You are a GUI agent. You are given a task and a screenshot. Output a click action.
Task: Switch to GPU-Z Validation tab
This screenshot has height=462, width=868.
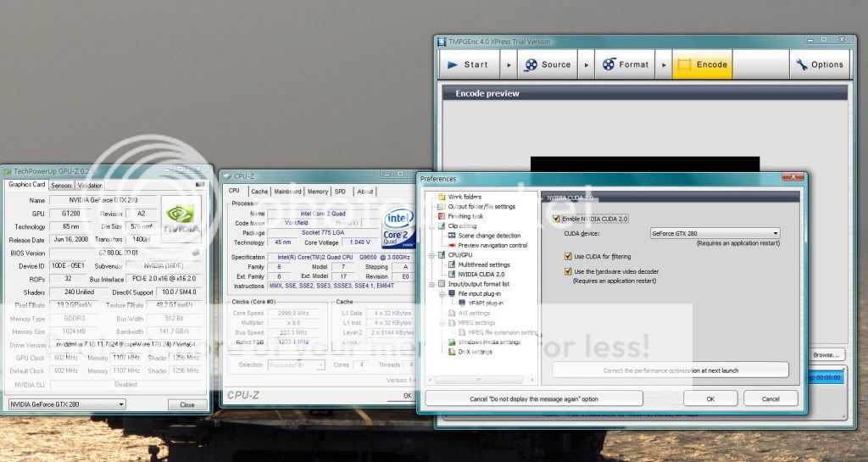(89, 186)
